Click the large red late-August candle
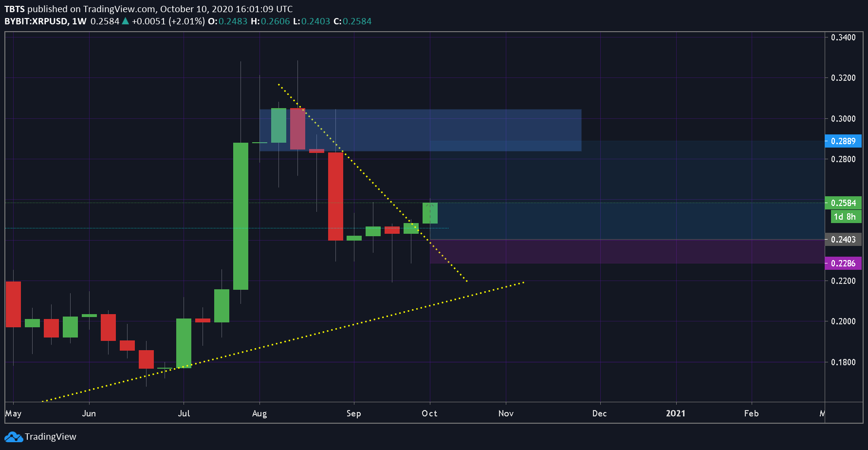 tap(335, 196)
